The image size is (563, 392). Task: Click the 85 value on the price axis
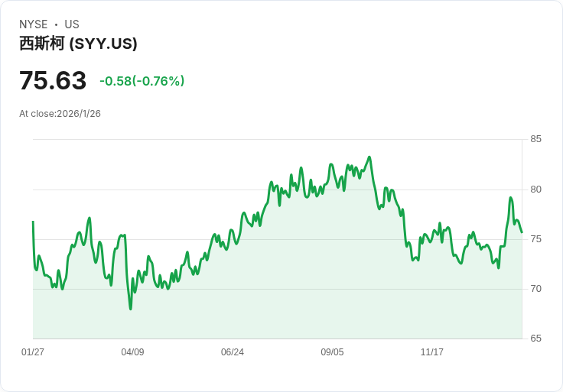[536, 139]
